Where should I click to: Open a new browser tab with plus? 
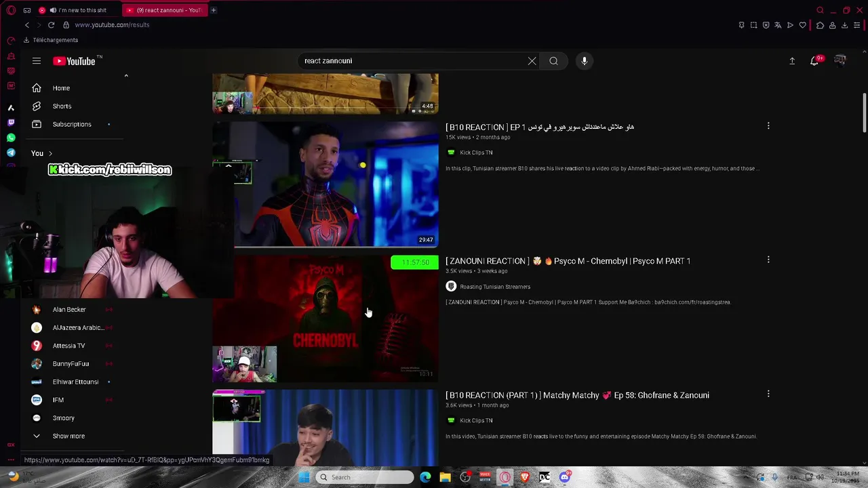(x=213, y=10)
